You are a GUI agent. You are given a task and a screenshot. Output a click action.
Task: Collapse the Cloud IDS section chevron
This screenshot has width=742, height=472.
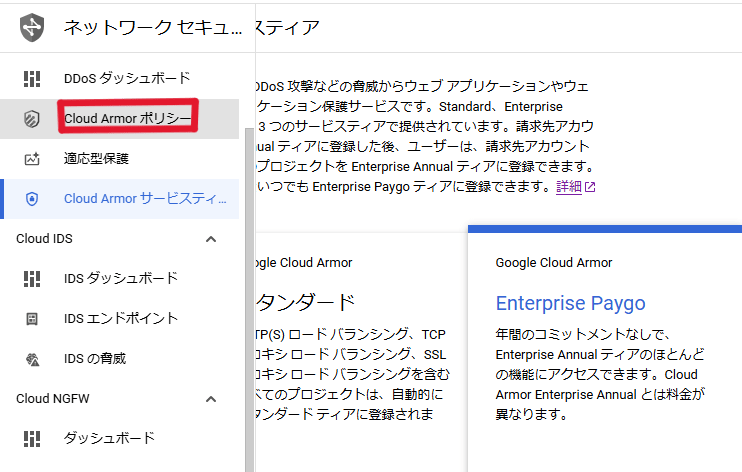[211, 239]
